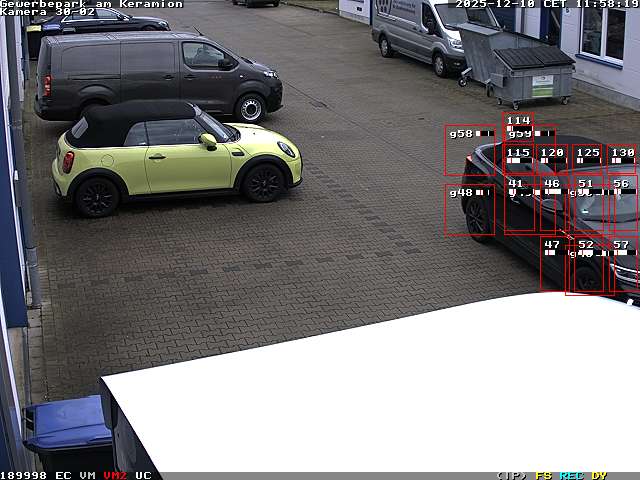Click the REC status indicator
640x480 pixels.
(x=571, y=475)
